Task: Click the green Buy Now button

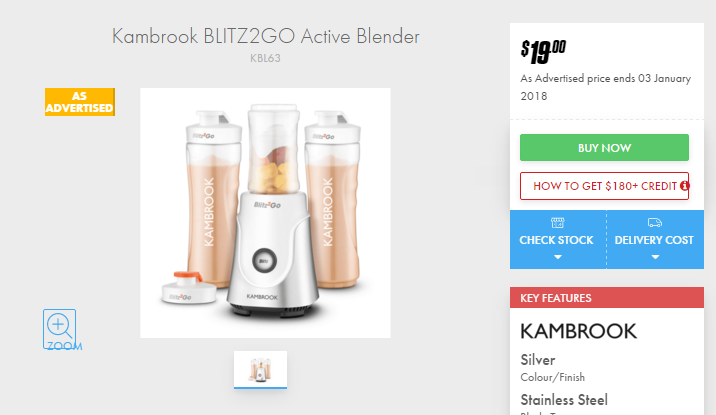Action: pyautogui.click(x=604, y=147)
